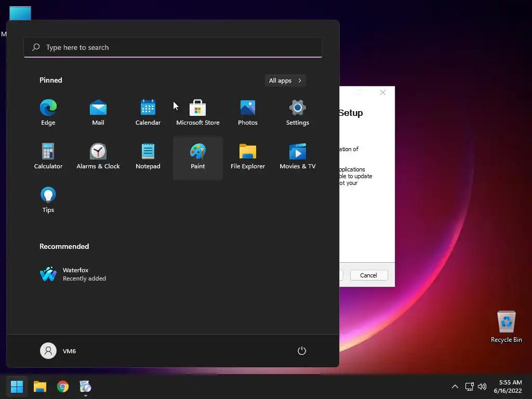Open Alarms & Clock
This screenshot has height=399, width=532.
98,156
